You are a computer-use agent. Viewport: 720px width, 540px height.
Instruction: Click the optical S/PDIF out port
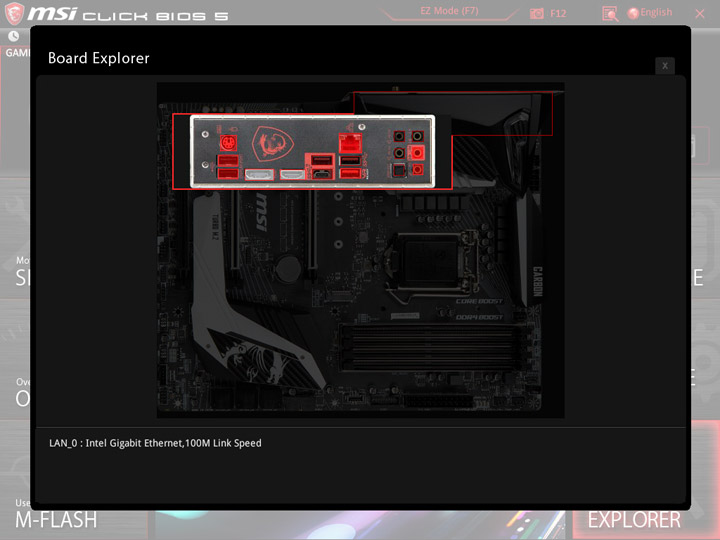click(399, 170)
